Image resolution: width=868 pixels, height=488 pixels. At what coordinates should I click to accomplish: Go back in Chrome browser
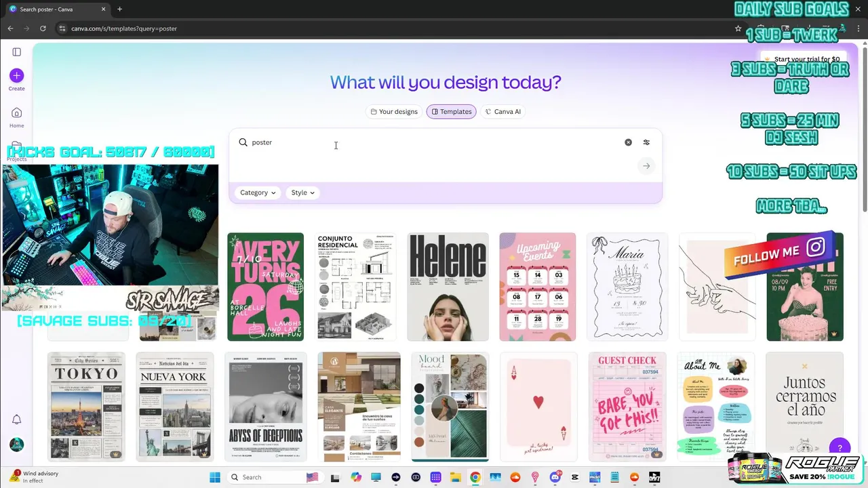coord(10,28)
